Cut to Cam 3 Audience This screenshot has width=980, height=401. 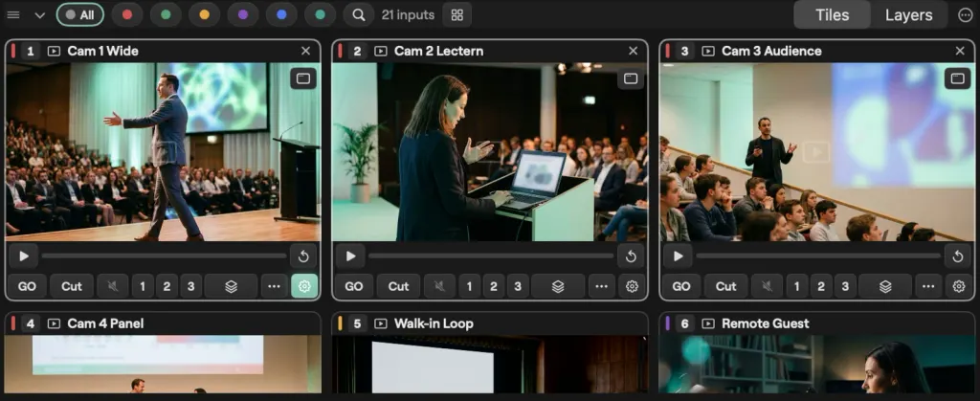click(725, 286)
